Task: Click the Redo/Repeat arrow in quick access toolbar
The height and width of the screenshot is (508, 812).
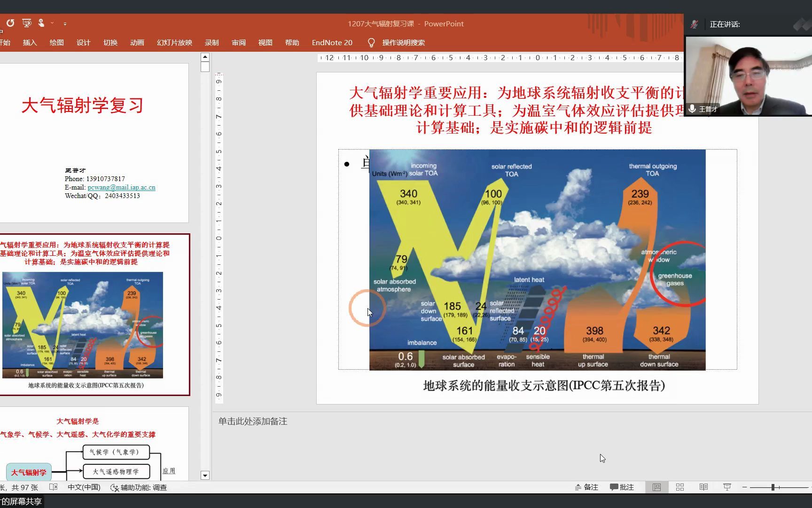Action: (10, 23)
